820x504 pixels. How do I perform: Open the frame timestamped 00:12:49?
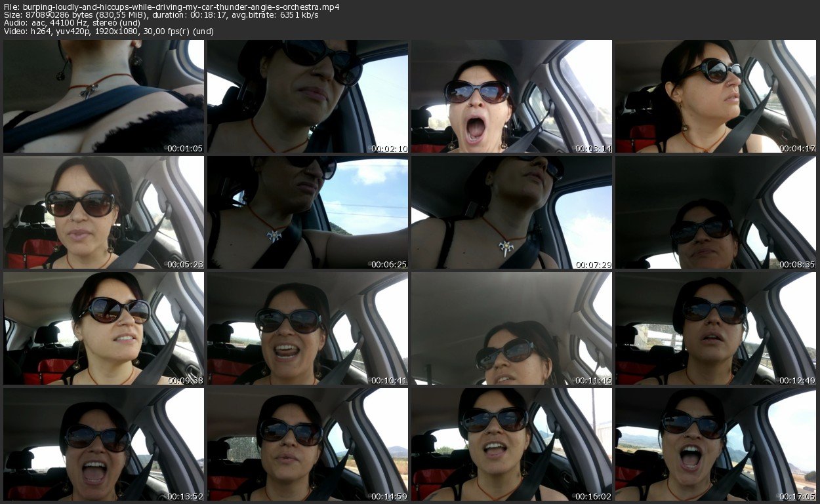(x=715, y=328)
